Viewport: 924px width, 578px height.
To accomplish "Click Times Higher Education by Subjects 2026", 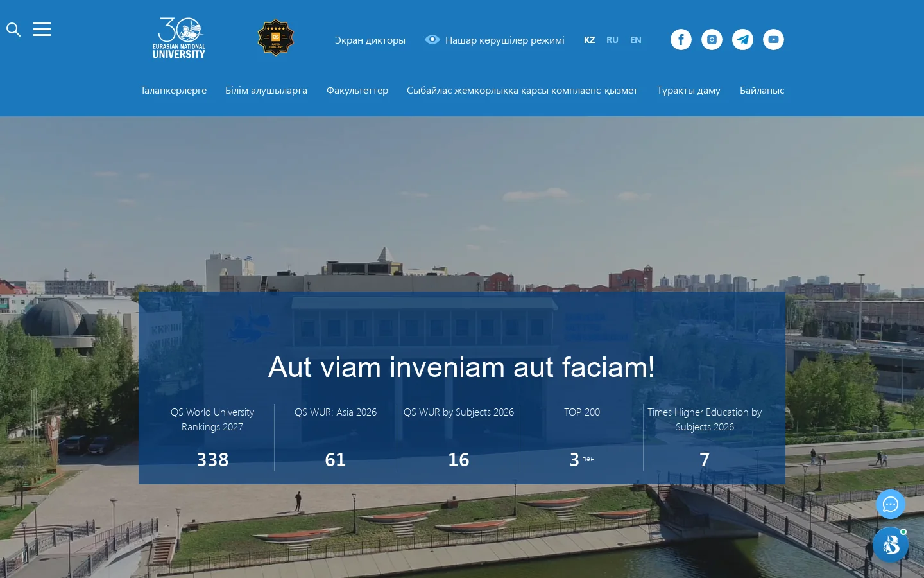I will (705, 419).
